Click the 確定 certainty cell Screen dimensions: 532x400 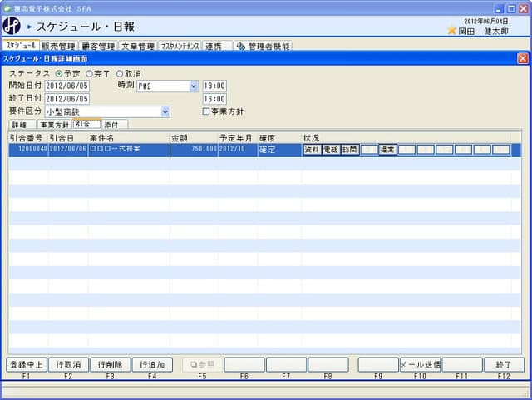point(279,150)
